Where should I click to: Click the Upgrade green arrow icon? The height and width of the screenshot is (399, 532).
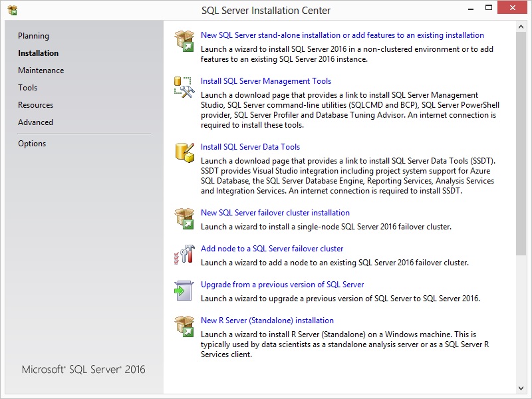(x=184, y=291)
